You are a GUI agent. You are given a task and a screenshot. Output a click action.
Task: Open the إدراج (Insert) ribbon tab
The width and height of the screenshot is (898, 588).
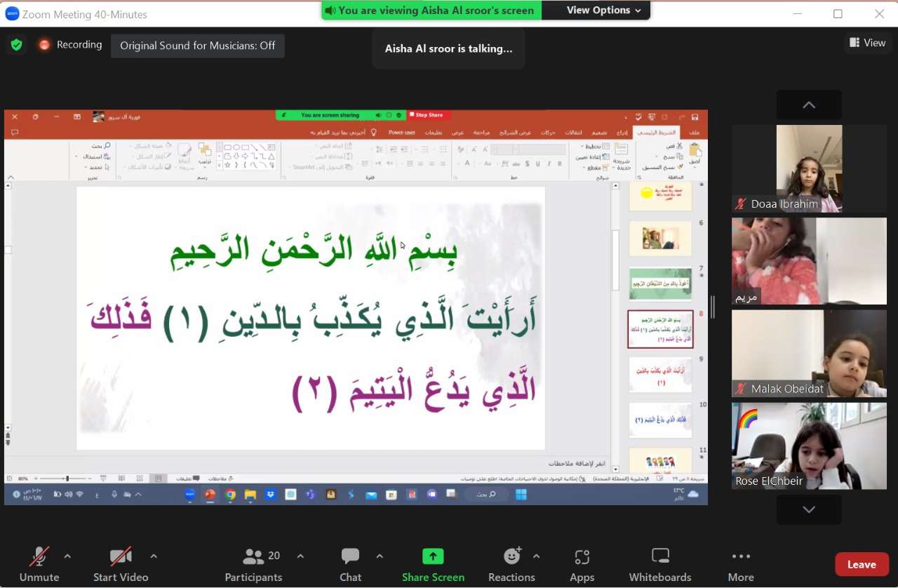pyautogui.click(x=622, y=132)
